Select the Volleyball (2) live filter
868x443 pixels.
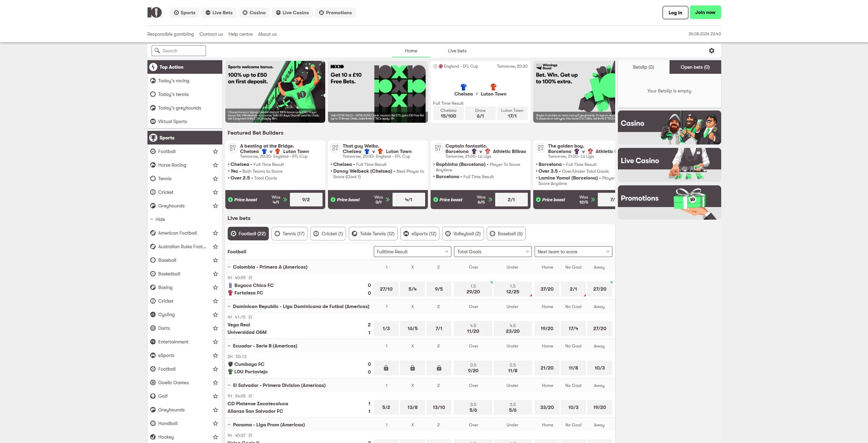pyautogui.click(x=463, y=234)
